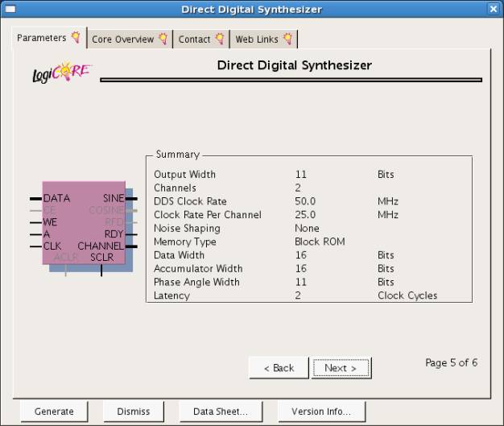Click the Output Width summary row label

tap(185, 175)
